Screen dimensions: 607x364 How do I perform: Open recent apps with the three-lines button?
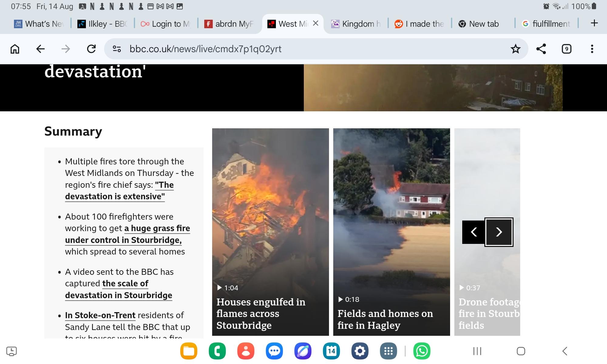(x=477, y=351)
